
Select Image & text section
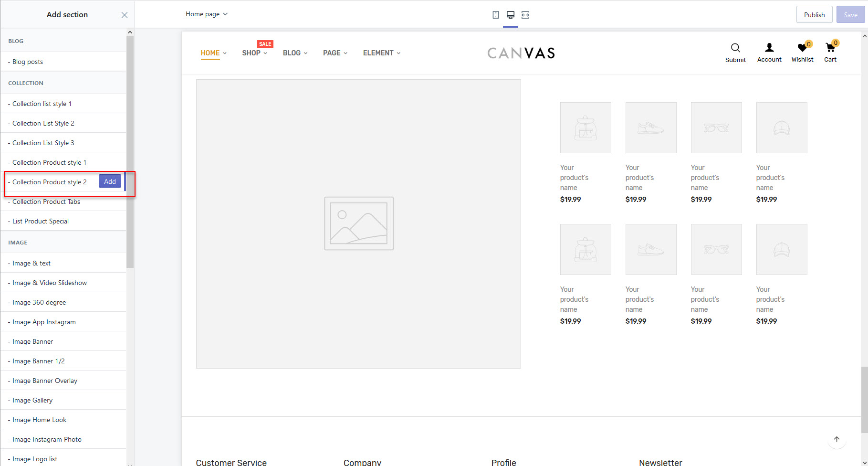[63, 263]
